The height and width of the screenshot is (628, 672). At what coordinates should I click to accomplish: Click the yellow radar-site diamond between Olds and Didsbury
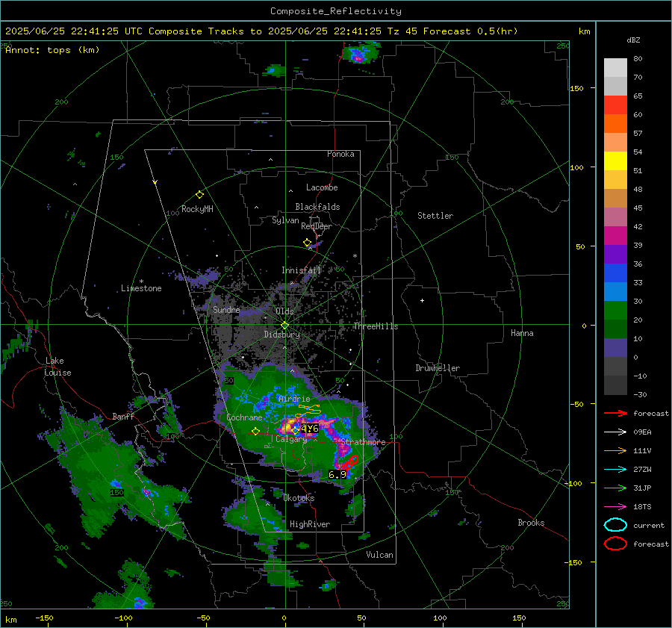284,326
